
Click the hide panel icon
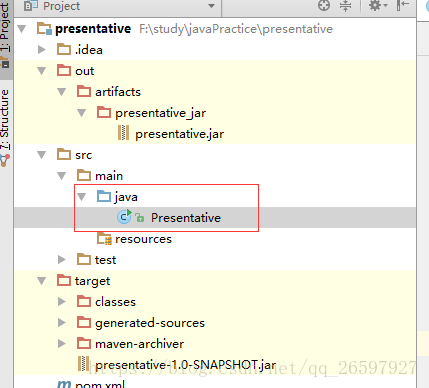(403, 5)
